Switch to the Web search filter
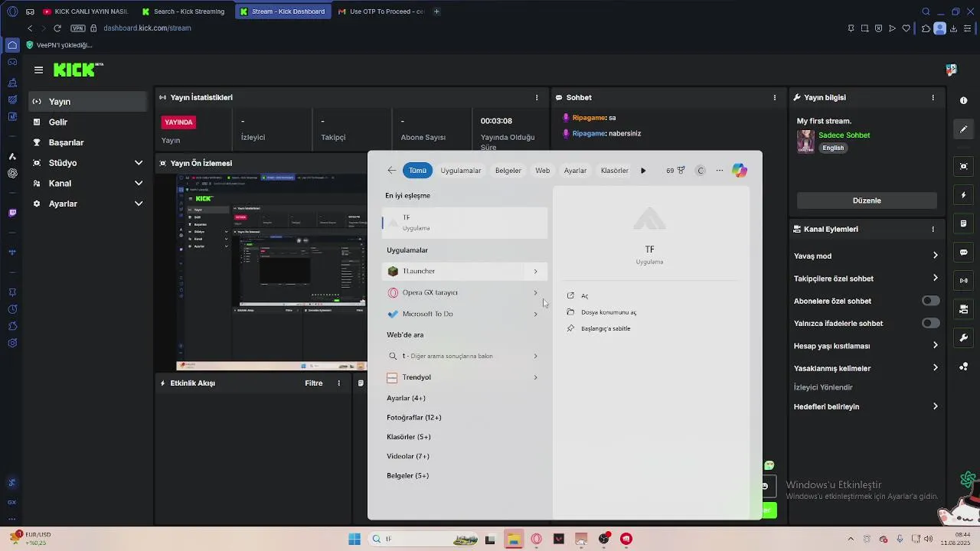The width and height of the screenshot is (980, 551). [x=542, y=171]
